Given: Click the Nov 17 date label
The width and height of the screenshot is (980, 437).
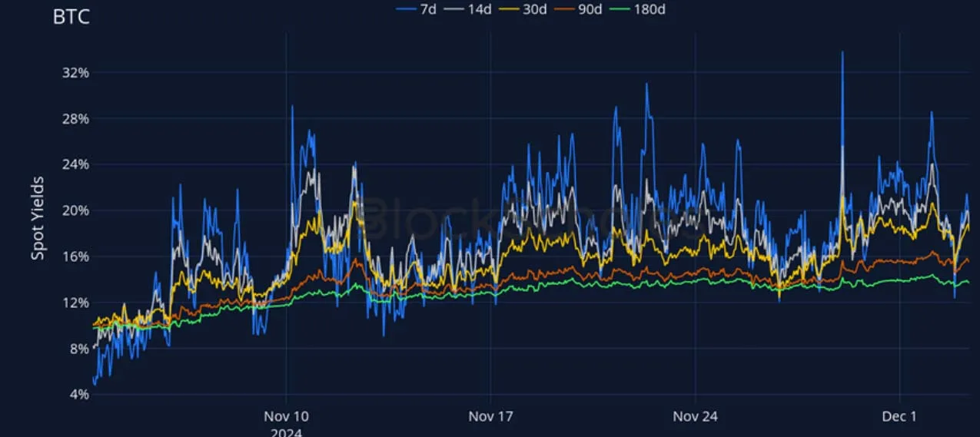Looking at the screenshot, I should click(490, 416).
